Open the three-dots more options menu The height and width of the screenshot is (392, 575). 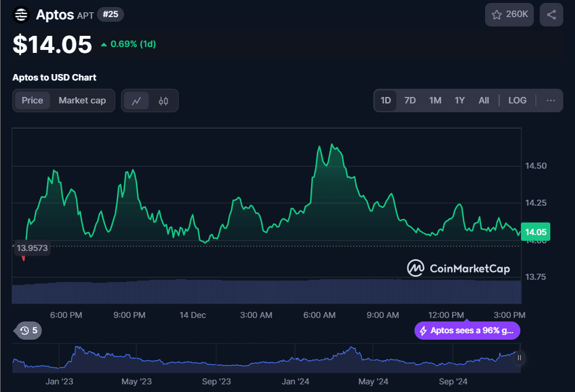click(550, 100)
